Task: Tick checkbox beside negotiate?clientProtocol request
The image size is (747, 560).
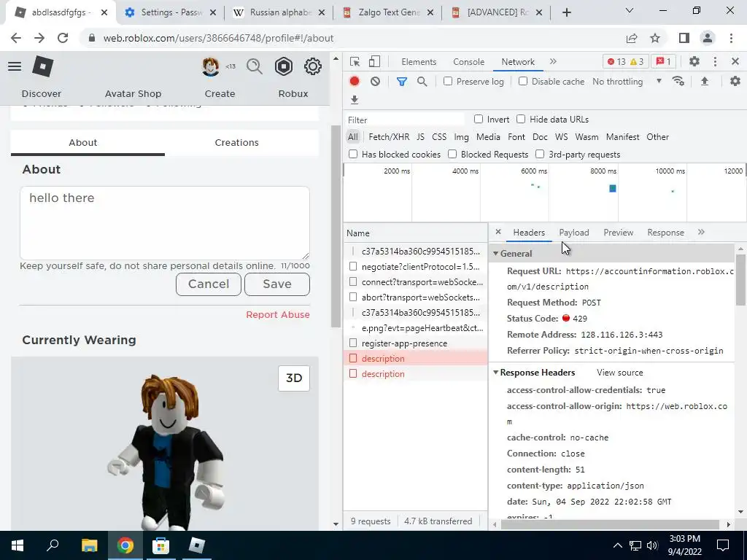Action: [x=353, y=266]
